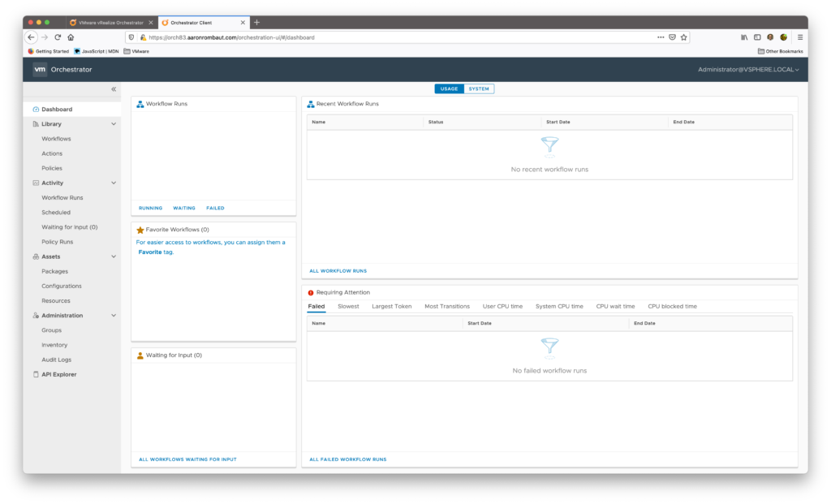Open new browser tab with plus icon
Image resolution: width=831 pixels, height=504 pixels.
[257, 22]
